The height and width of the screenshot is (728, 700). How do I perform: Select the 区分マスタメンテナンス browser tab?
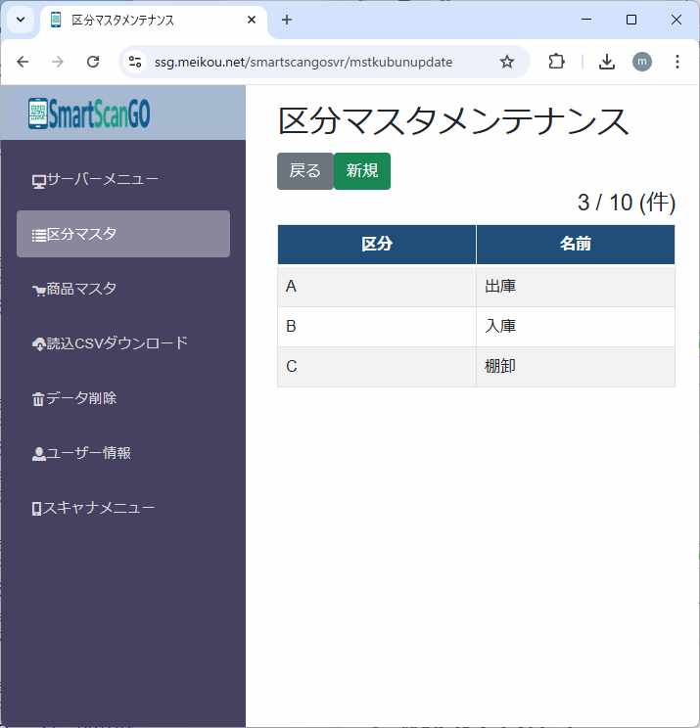[x=154, y=21]
